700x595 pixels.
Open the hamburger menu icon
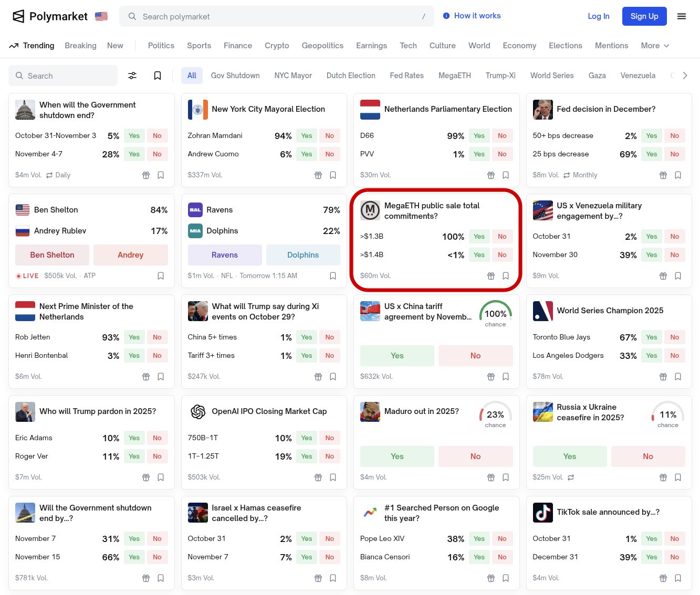click(x=682, y=16)
